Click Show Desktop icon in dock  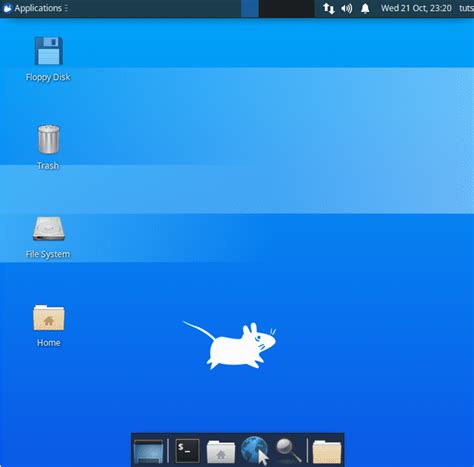pyautogui.click(x=148, y=451)
